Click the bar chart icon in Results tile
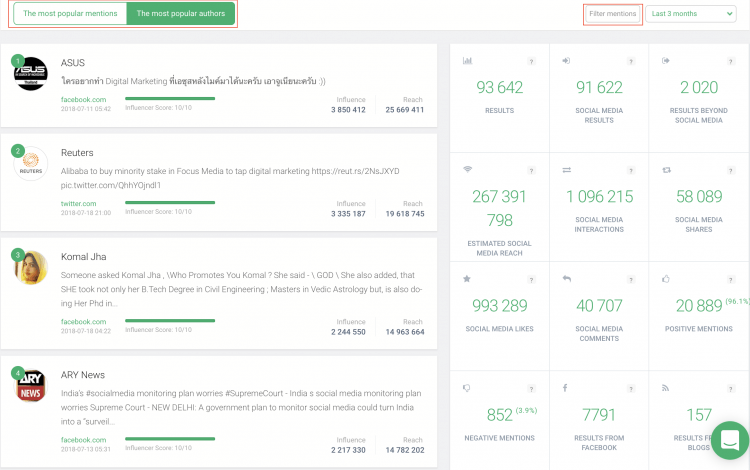 pos(467,61)
